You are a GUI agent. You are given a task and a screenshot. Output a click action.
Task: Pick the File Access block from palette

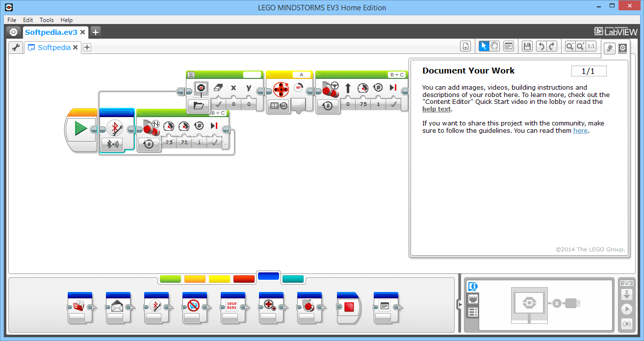pyautogui.click(x=80, y=307)
